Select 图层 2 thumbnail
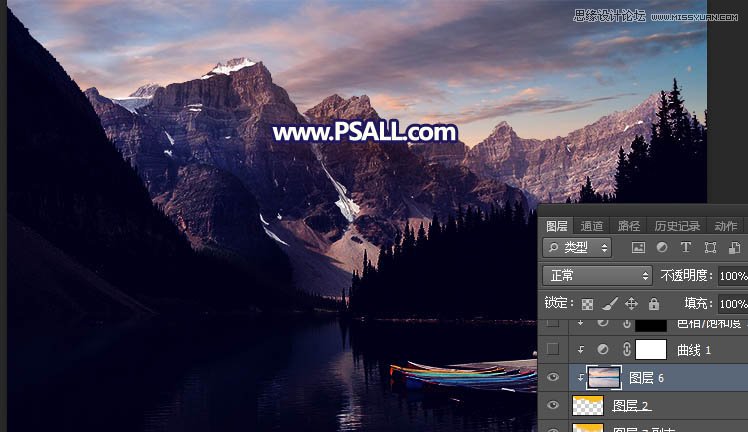Viewport: 748px width, 432px height. [588, 405]
